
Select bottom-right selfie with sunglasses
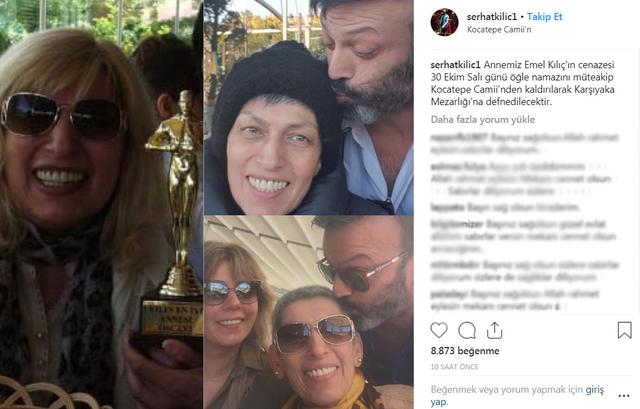tap(309, 312)
